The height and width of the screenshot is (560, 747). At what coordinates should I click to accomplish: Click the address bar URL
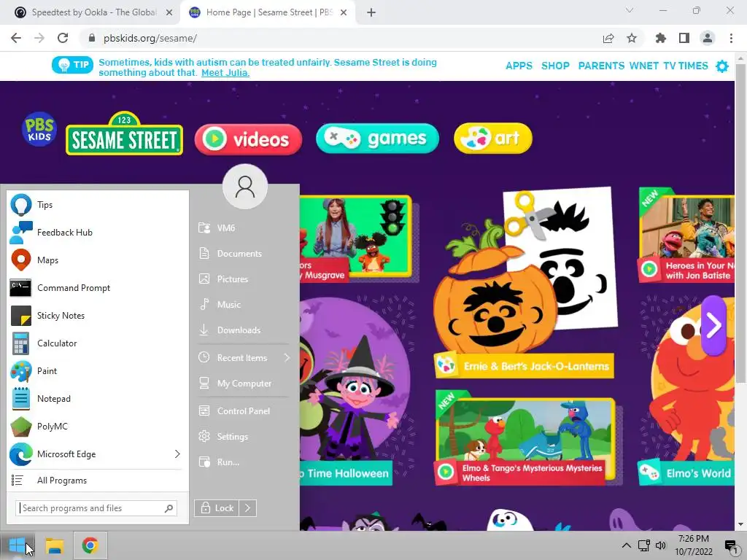(150, 38)
